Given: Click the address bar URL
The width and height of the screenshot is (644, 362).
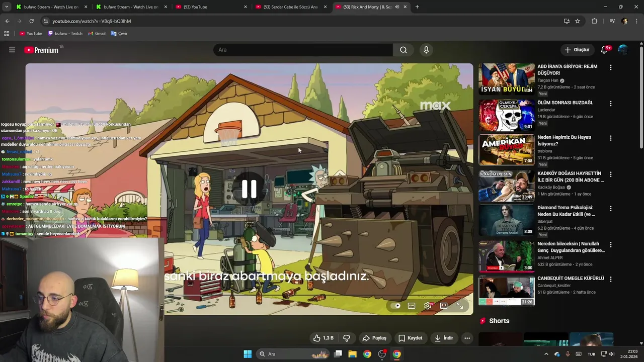Looking at the screenshot, I should click(x=92, y=21).
